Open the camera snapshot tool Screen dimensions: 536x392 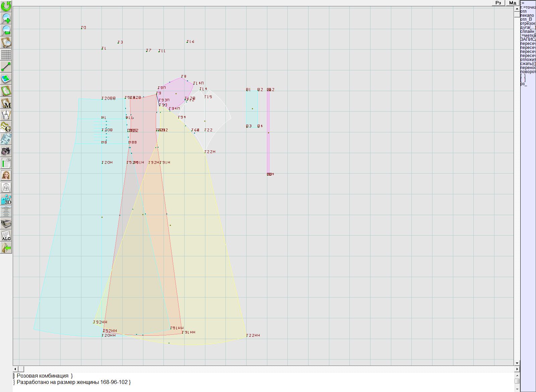coord(6,151)
